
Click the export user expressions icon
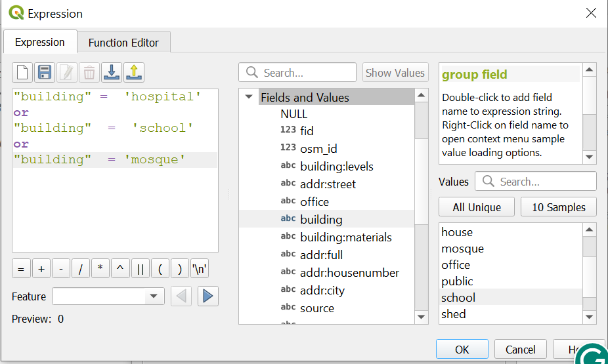click(x=134, y=72)
